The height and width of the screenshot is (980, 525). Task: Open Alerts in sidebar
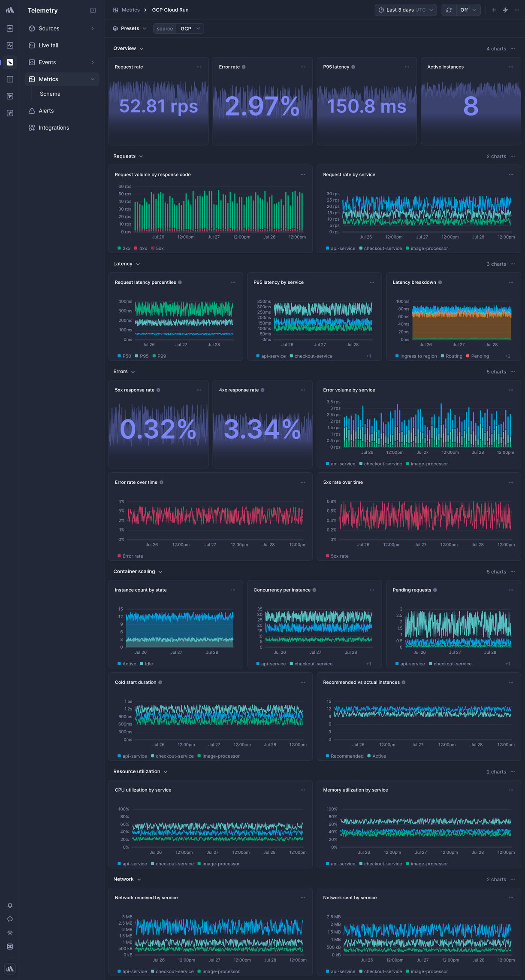point(62,111)
